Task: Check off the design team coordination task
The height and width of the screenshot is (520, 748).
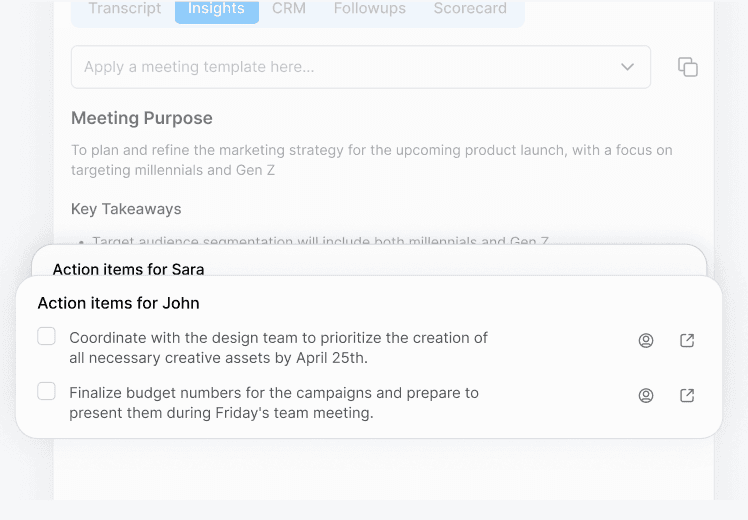Action: pyautogui.click(x=47, y=337)
